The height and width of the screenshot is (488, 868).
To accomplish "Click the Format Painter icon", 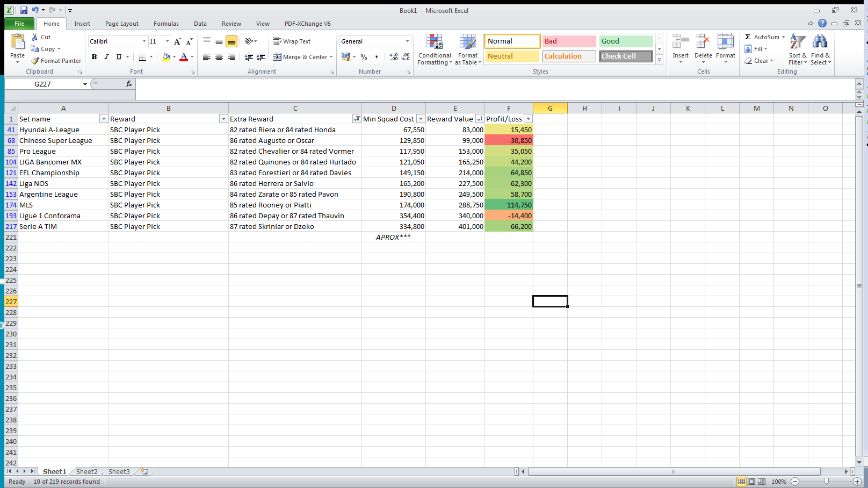I will click(35, 61).
